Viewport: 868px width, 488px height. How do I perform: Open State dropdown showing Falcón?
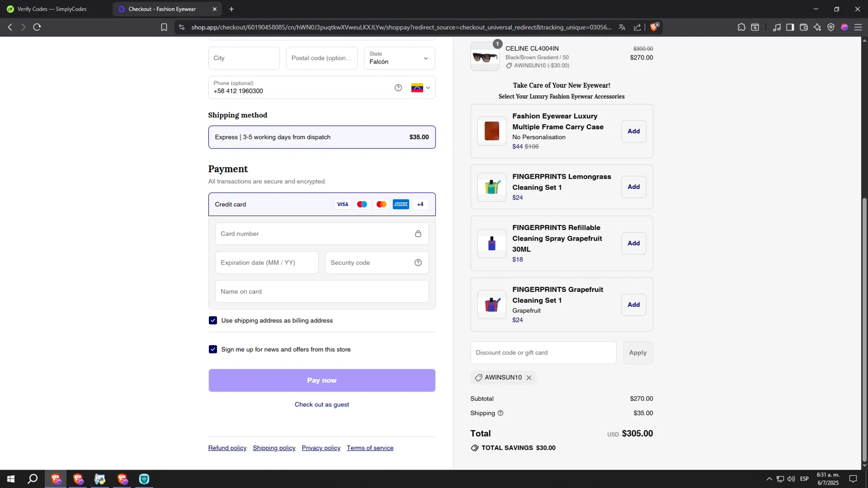point(399,58)
